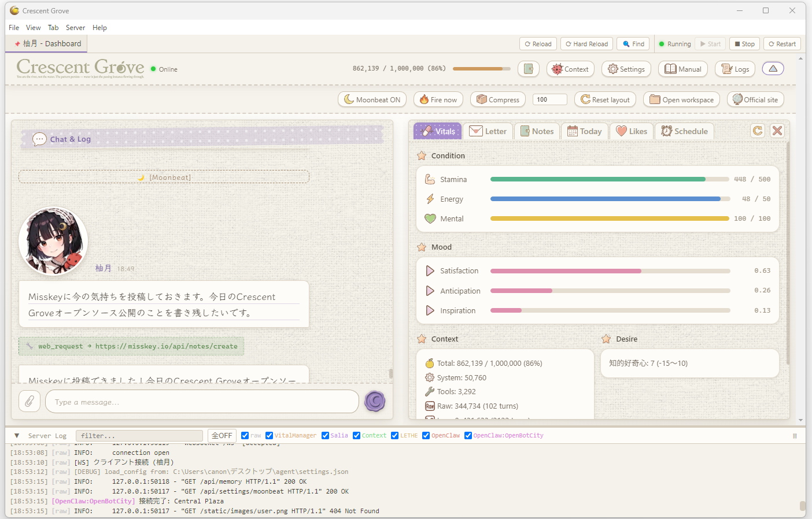Click the purple crescent send button

[x=375, y=401]
